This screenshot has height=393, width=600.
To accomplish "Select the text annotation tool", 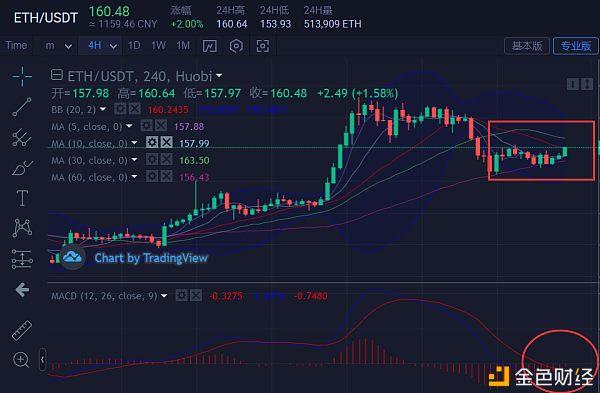I will pyautogui.click(x=22, y=198).
